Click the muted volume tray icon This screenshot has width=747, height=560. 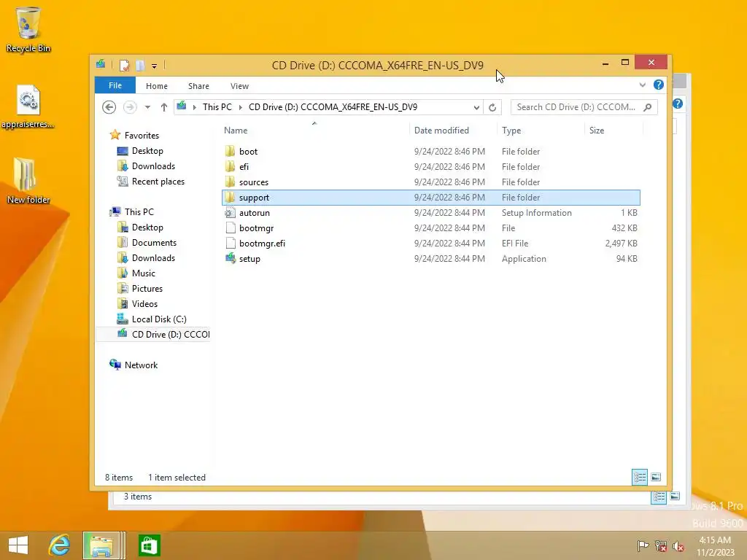point(678,546)
